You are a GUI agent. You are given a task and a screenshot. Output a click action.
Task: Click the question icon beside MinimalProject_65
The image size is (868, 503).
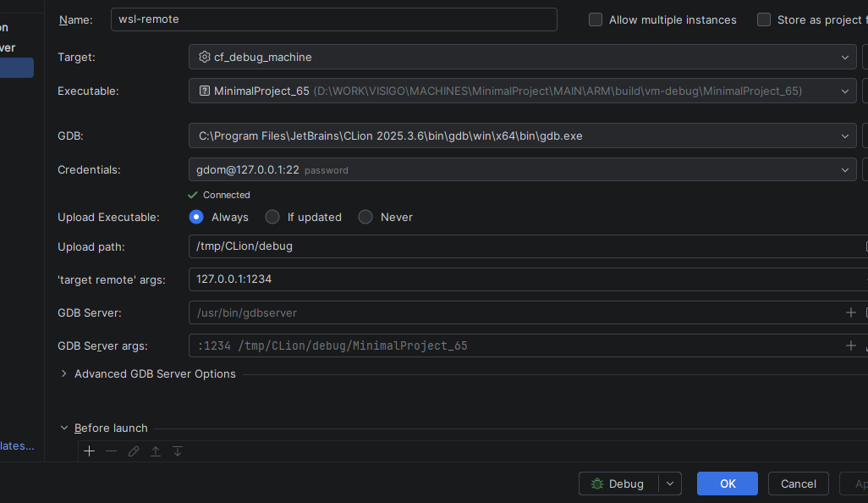point(204,91)
